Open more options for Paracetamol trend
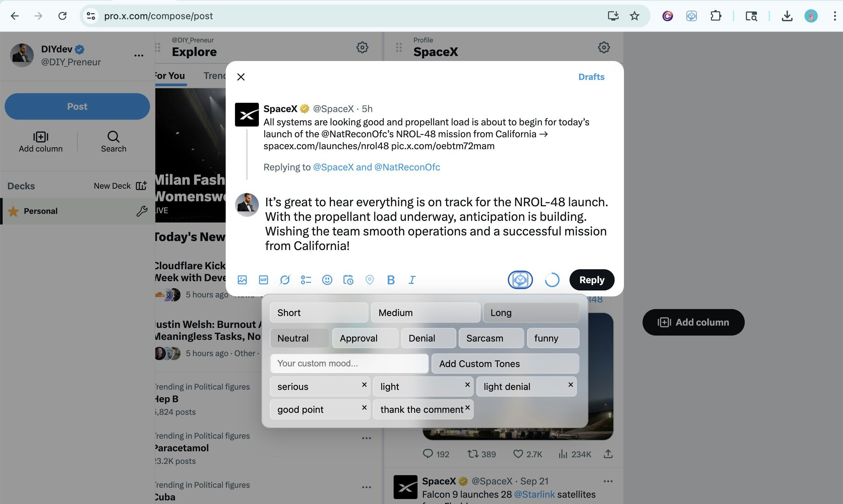 (x=366, y=438)
